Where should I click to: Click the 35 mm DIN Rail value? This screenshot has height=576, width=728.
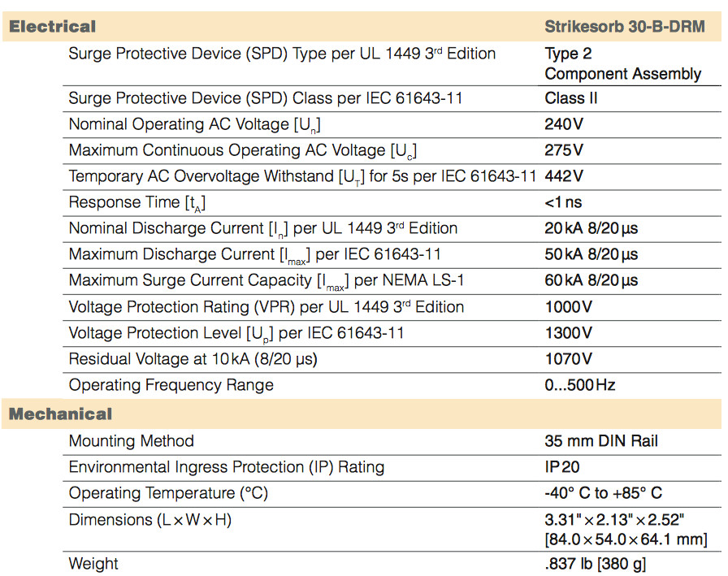point(601,442)
